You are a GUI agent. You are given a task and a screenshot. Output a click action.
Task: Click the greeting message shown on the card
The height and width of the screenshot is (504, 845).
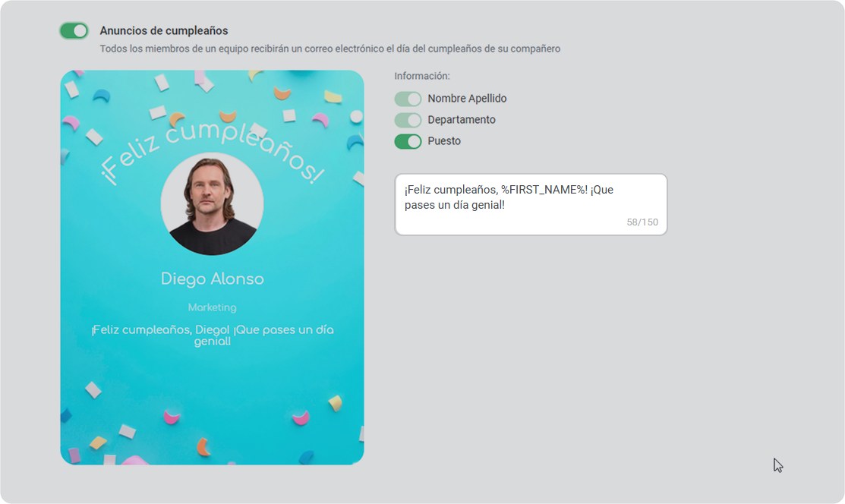point(213,335)
